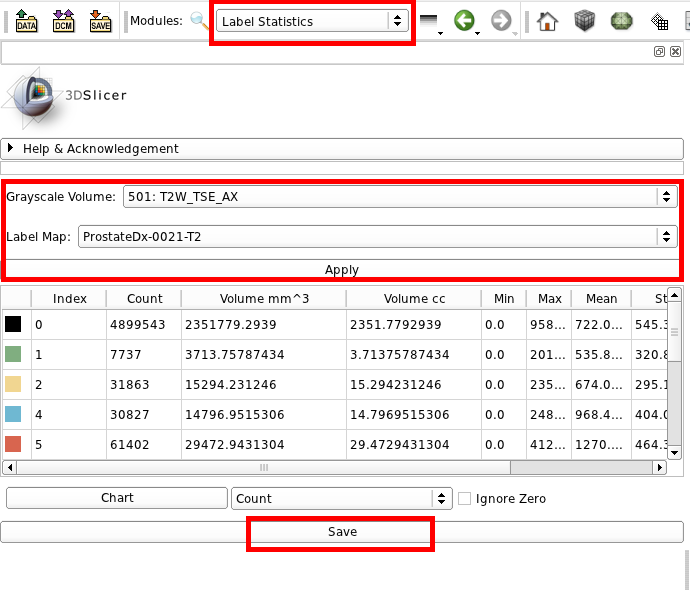Click the red color swatch for label 5
This screenshot has height=604, width=690.
click(13, 444)
